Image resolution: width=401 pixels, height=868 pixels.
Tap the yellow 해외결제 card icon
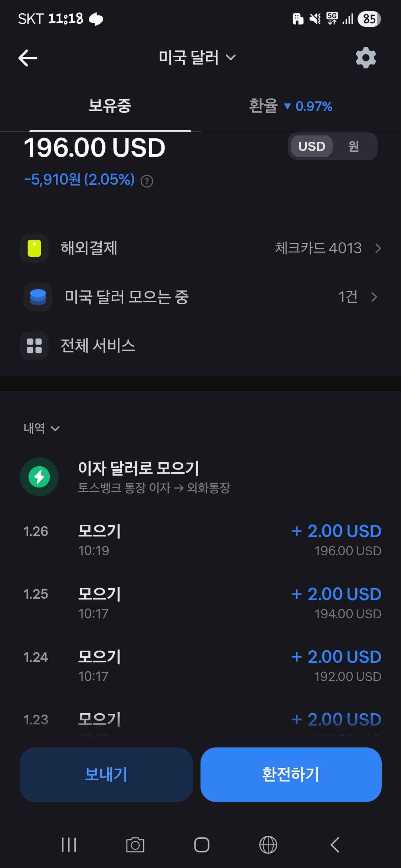click(34, 248)
